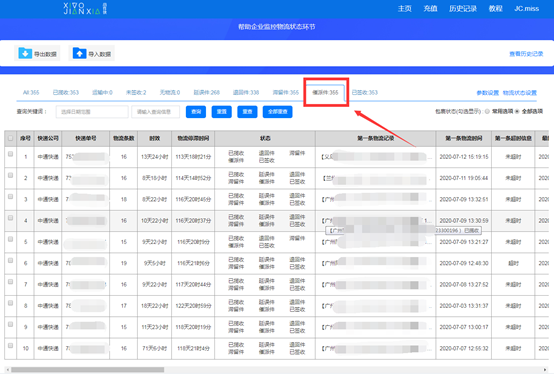Click the 导出数据 button
554x374 pixels.
point(37,53)
